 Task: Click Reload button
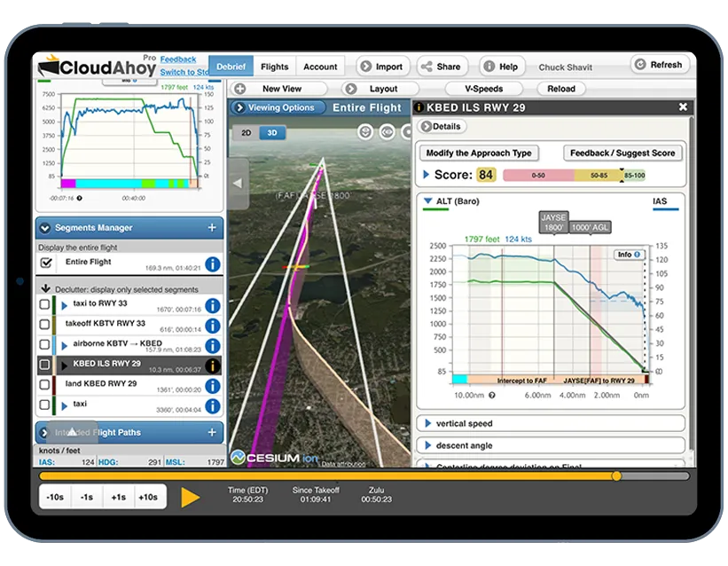point(561,89)
